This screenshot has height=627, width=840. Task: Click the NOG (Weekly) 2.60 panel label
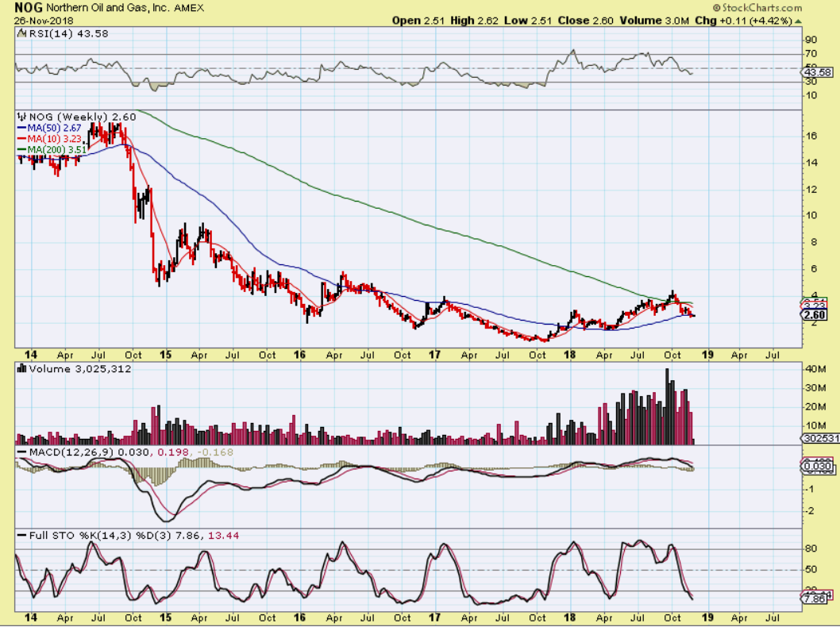[x=83, y=117]
